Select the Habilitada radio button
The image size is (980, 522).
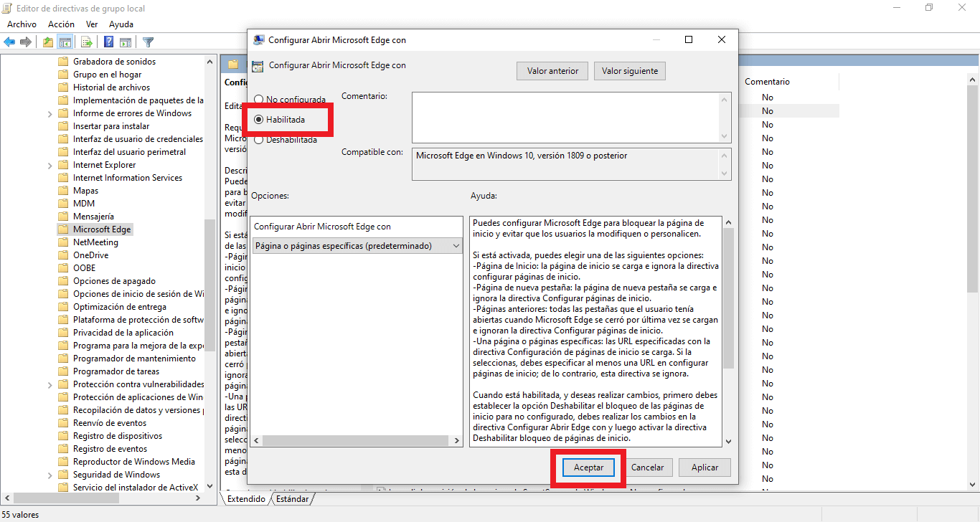pos(258,120)
